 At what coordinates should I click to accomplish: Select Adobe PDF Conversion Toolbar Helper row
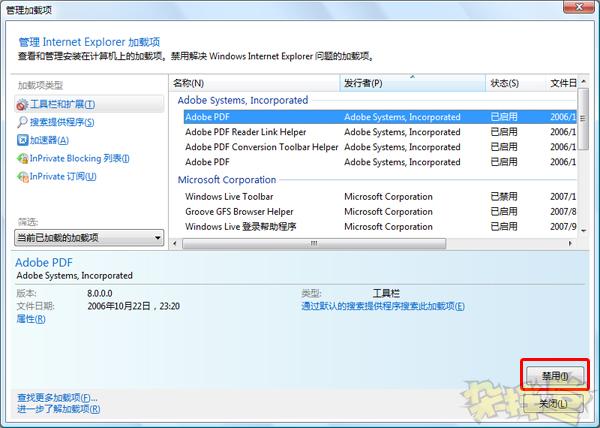coord(380,147)
